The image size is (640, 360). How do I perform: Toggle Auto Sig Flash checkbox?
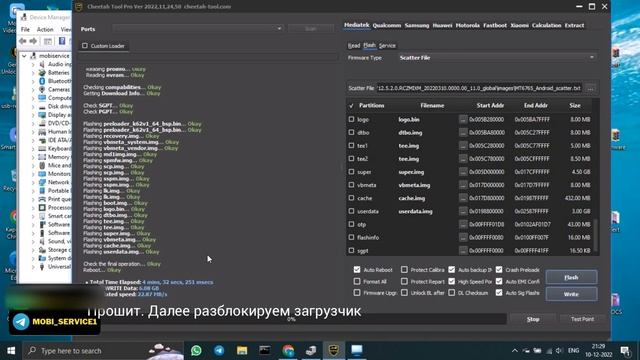[499, 293]
